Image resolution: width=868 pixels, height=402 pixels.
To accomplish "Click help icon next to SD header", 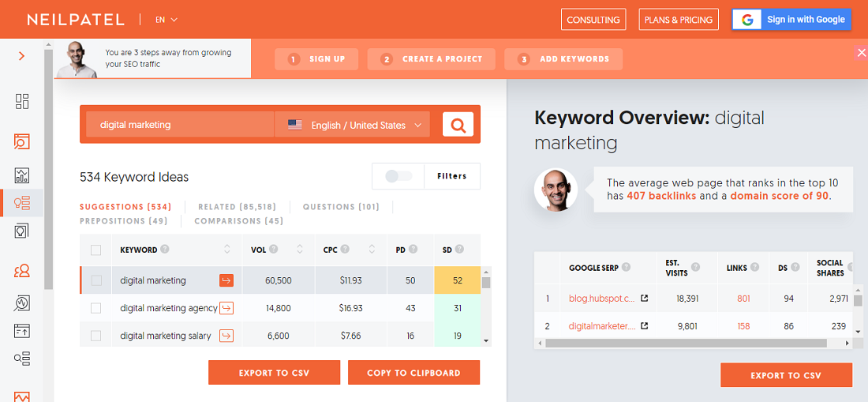I will point(459,249).
